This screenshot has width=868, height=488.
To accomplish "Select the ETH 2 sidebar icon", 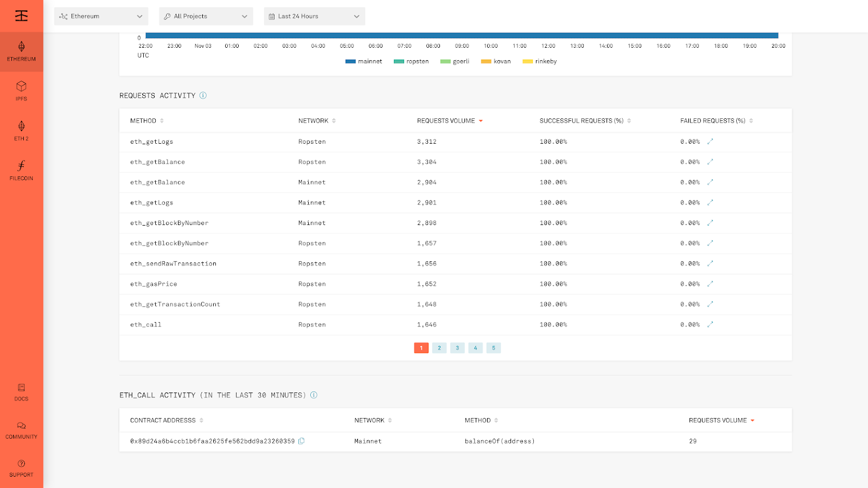I will [x=21, y=131].
